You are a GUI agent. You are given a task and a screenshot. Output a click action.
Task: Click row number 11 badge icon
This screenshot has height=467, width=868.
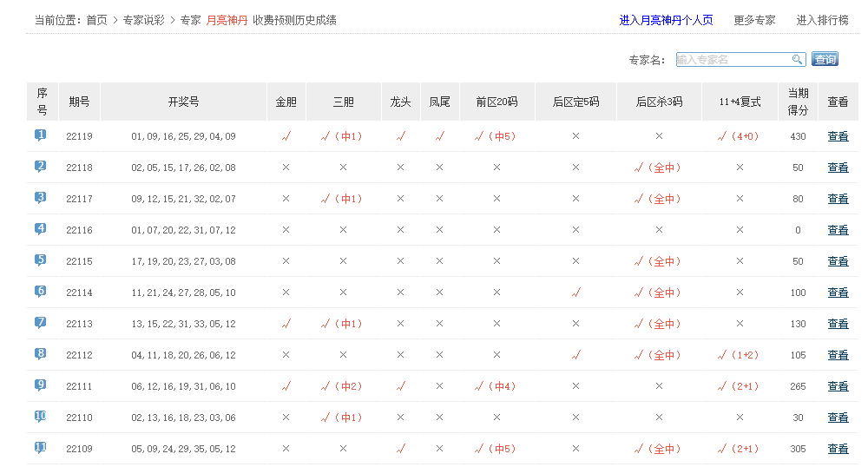[41, 448]
